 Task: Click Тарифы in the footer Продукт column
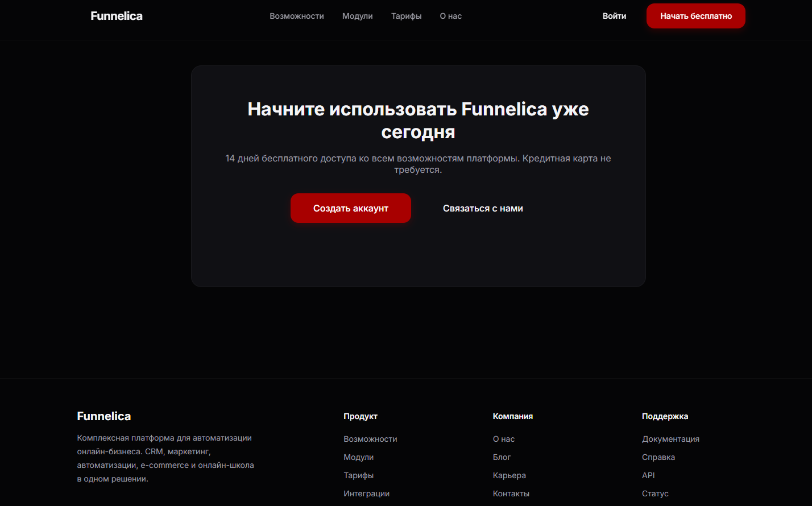(x=359, y=475)
